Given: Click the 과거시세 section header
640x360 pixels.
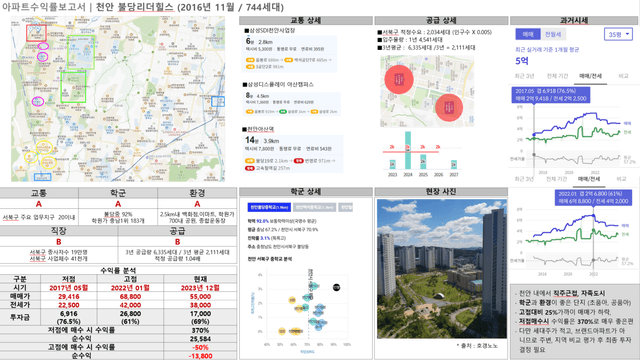Looking at the screenshot, I should point(574,20).
